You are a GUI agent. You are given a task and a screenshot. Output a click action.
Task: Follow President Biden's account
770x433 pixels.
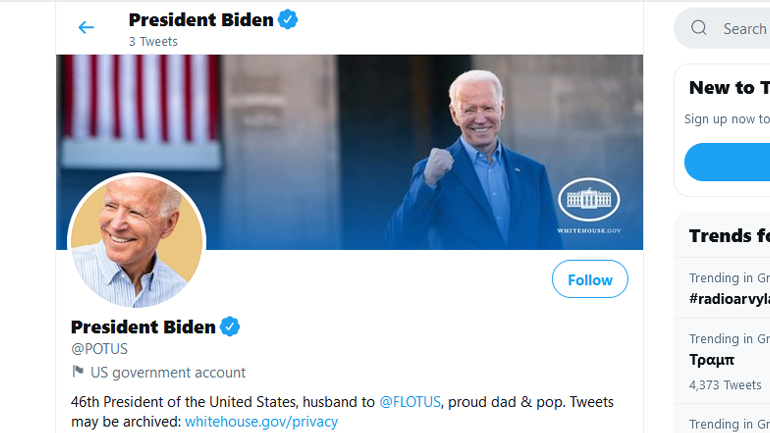pyautogui.click(x=589, y=279)
